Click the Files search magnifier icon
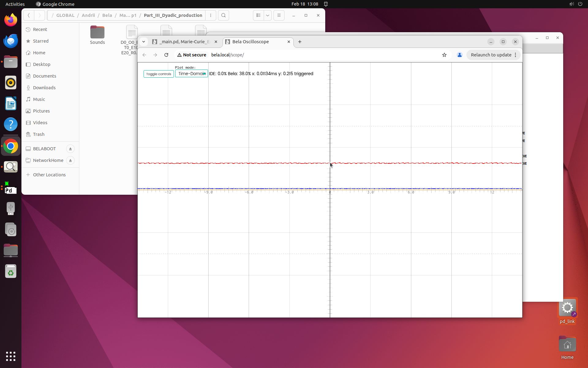This screenshot has width=588, height=368. point(224,15)
